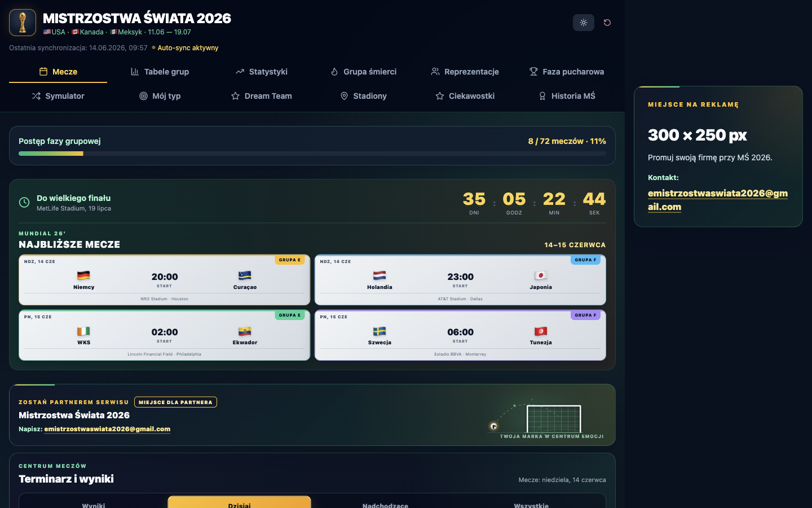Click the target icon beside Mój typ
Screen dimensions: 812x508
click(143, 96)
